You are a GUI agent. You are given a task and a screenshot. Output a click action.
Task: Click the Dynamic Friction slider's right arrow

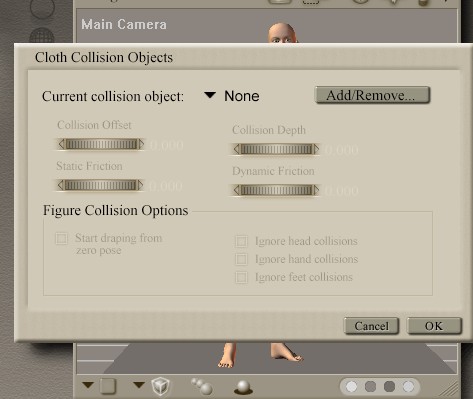pos(316,190)
